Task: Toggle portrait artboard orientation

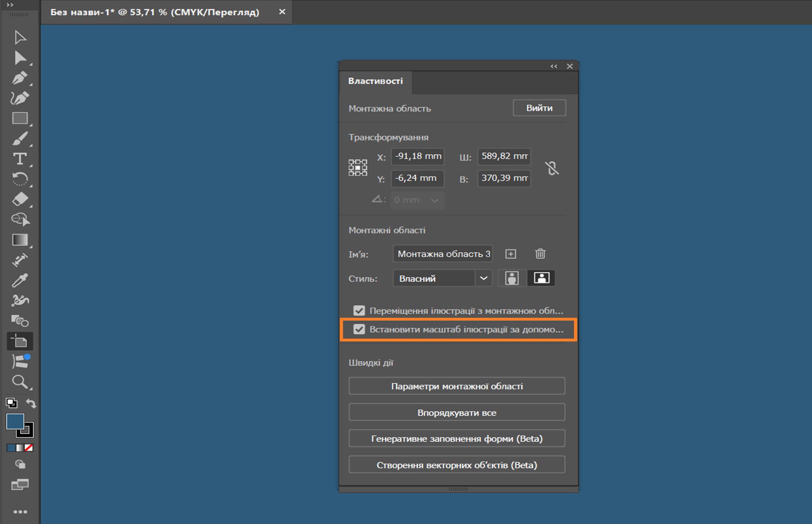Action: pyautogui.click(x=512, y=278)
